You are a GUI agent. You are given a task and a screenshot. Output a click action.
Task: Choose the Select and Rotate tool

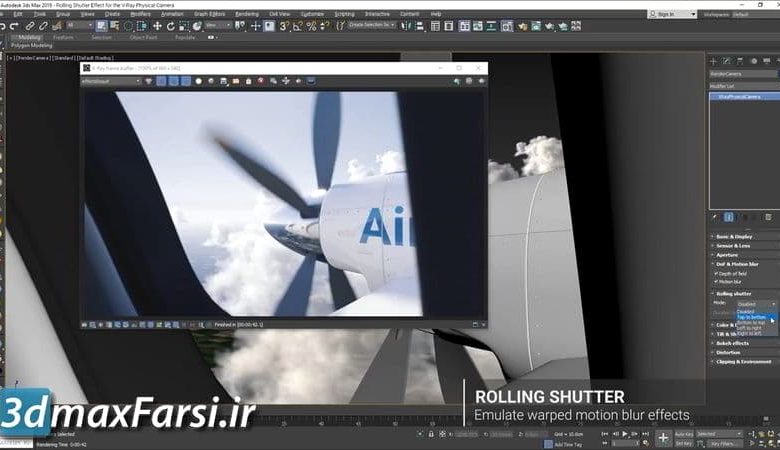point(171,26)
